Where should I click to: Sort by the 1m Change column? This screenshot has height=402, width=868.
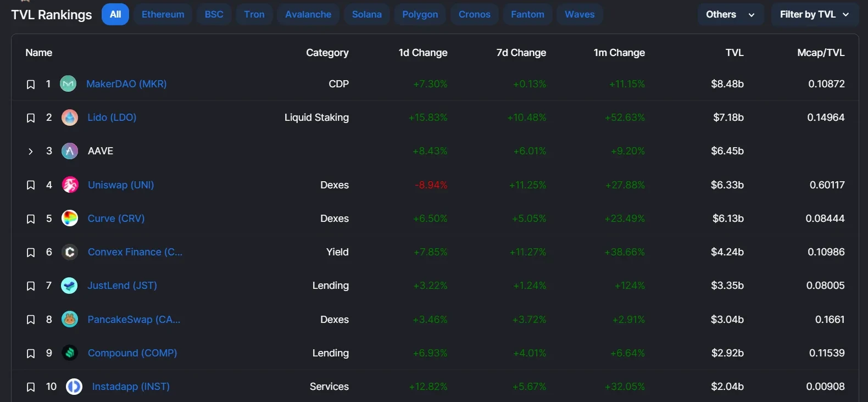pos(619,53)
